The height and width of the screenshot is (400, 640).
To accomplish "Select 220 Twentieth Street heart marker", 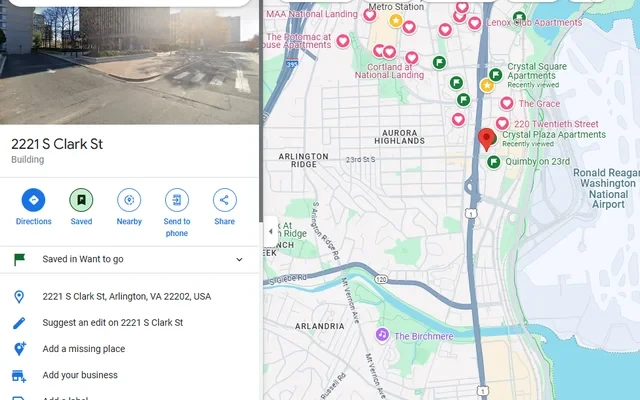I will 502,123.
